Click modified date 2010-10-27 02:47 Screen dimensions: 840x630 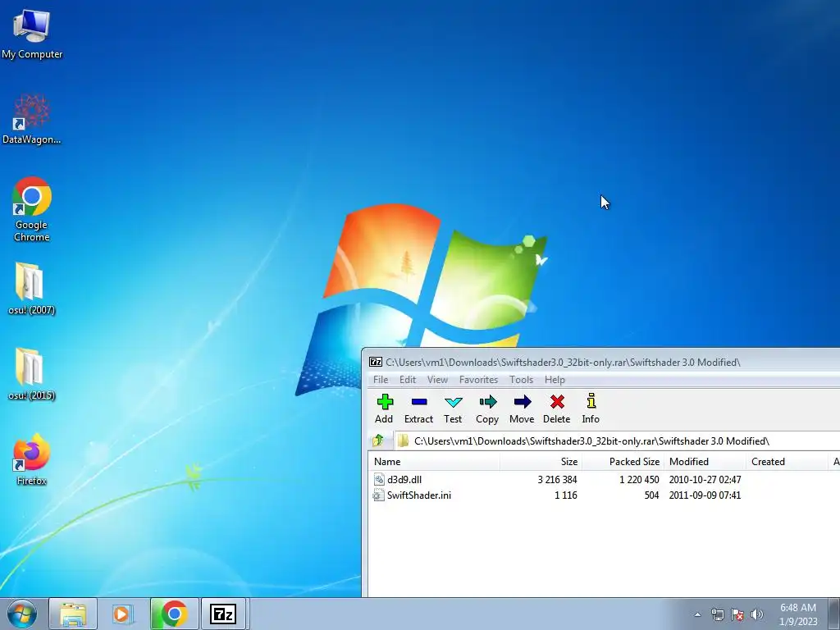click(705, 479)
